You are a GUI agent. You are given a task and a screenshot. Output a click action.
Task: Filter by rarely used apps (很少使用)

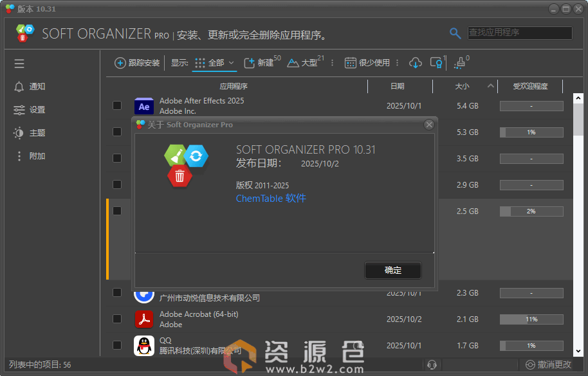click(x=367, y=63)
